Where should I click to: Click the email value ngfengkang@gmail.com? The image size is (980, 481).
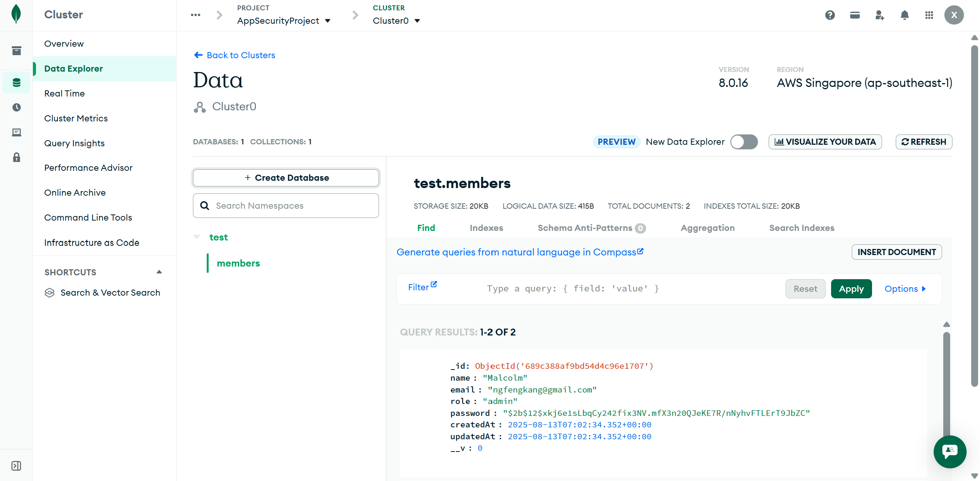(542, 390)
